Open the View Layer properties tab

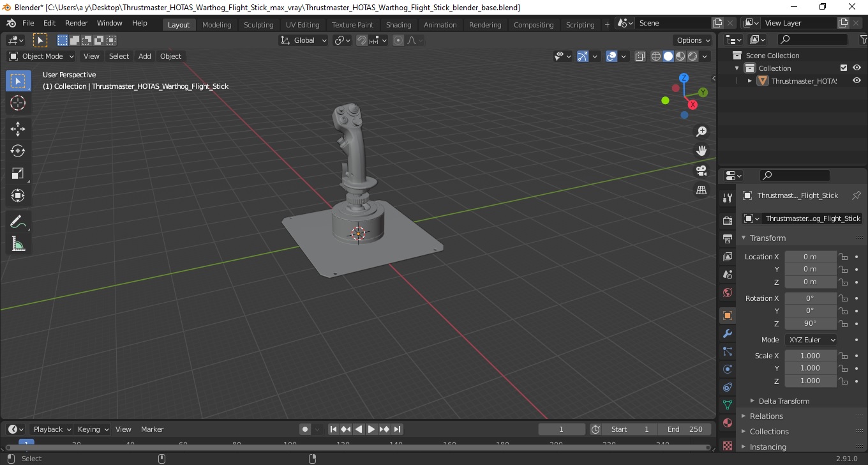click(727, 256)
